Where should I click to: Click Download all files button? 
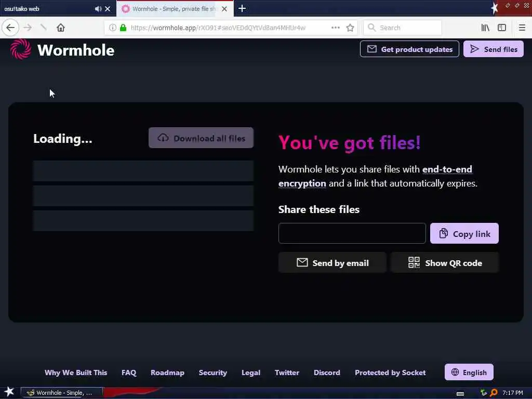[201, 138]
